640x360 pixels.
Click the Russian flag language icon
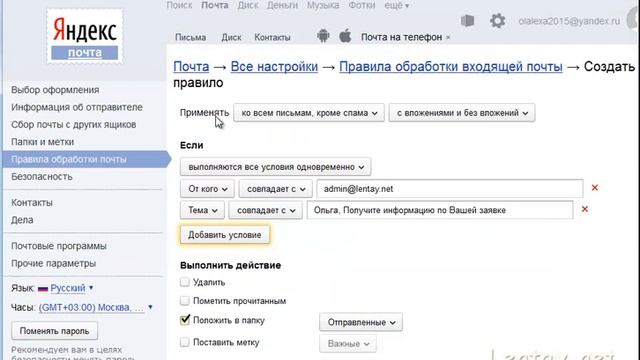coord(43,289)
